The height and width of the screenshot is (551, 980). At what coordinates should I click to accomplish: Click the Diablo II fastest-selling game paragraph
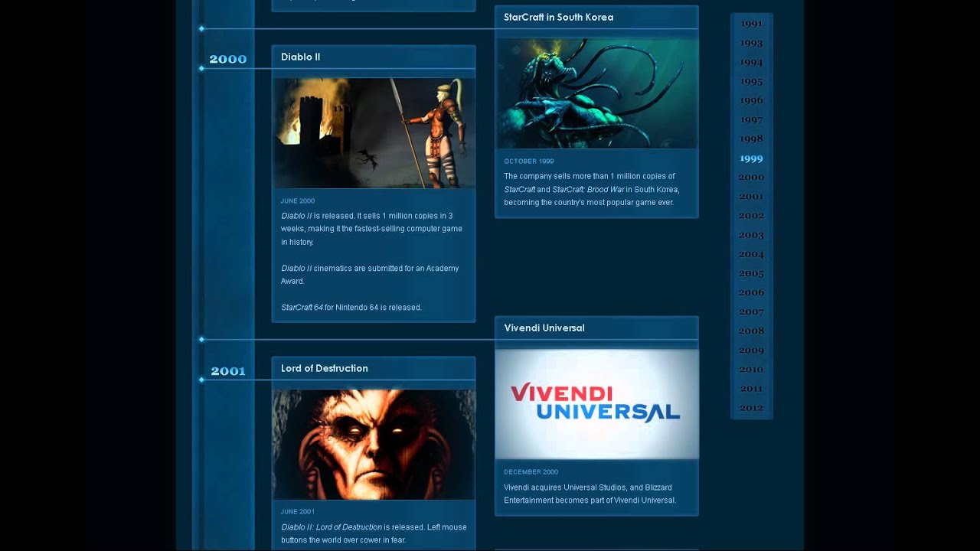(371, 229)
